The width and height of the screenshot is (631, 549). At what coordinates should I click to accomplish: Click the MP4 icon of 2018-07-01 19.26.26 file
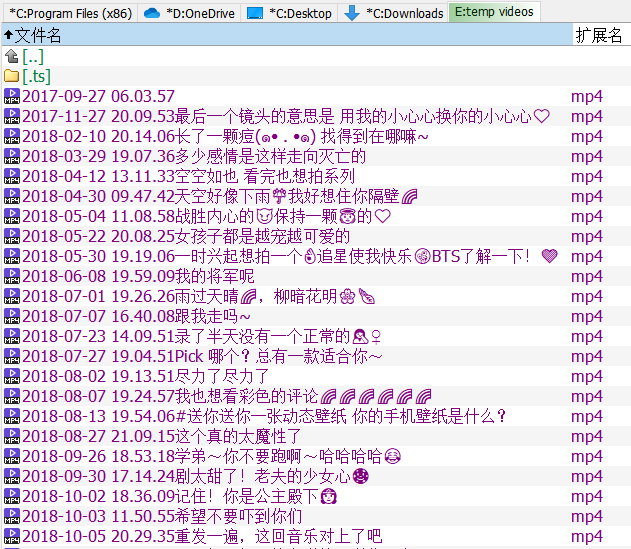click(12, 297)
